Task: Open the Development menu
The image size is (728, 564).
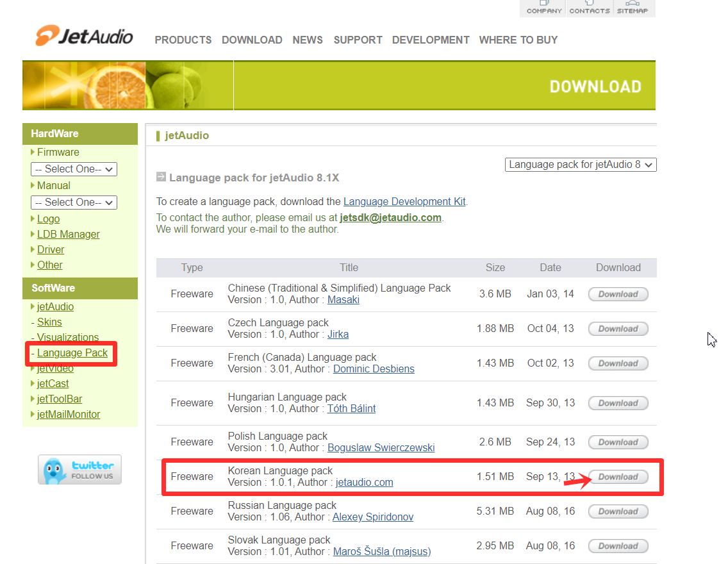Action: [431, 40]
